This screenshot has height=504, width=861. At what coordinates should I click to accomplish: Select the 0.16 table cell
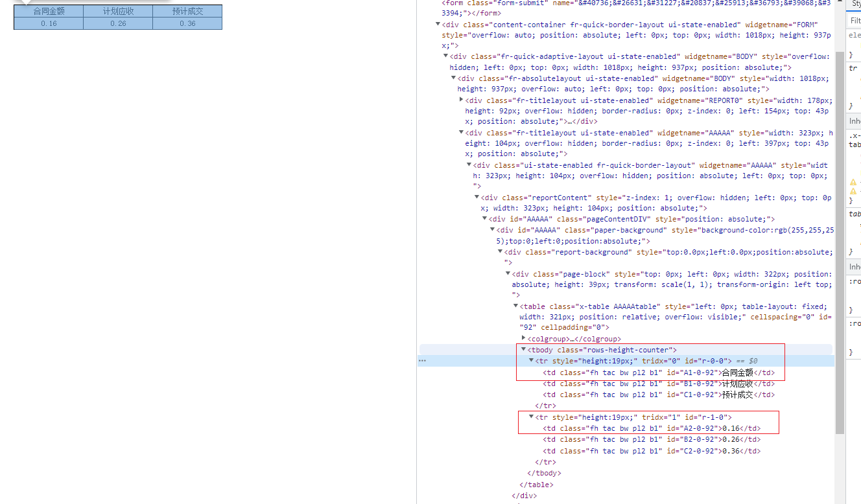[x=49, y=23]
